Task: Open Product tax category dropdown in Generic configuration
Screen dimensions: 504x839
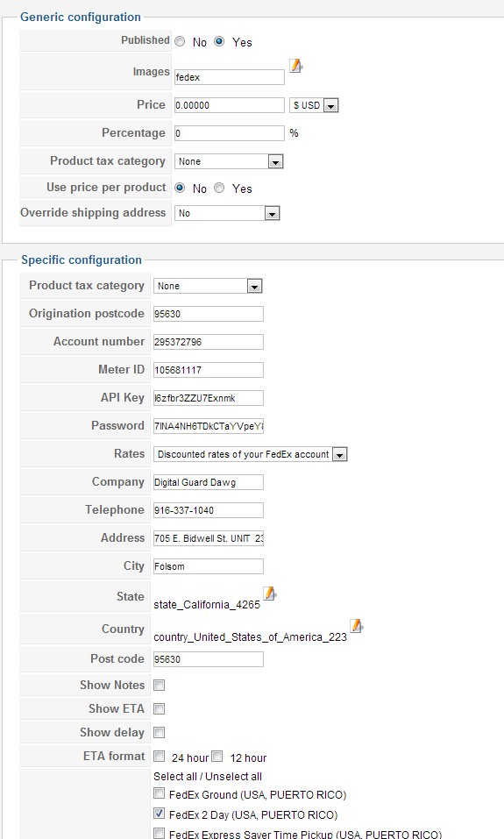Action: (229, 161)
